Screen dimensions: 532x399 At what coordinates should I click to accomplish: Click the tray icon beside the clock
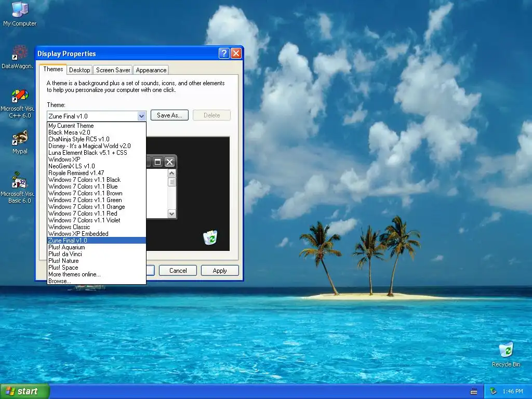[x=494, y=391]
